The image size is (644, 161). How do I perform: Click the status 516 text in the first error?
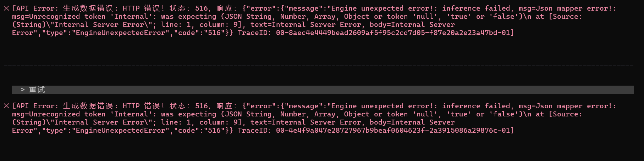pos(201,8)
